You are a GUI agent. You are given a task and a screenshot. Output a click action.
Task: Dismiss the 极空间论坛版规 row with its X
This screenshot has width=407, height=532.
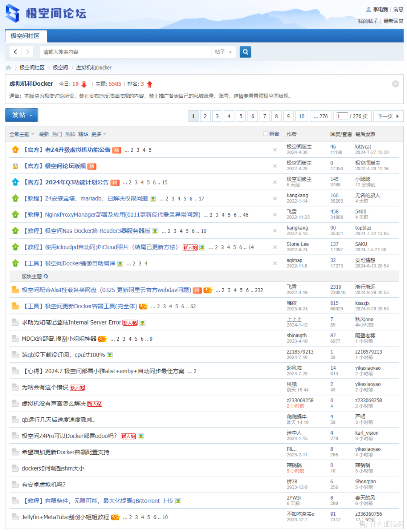click(275, 166)
